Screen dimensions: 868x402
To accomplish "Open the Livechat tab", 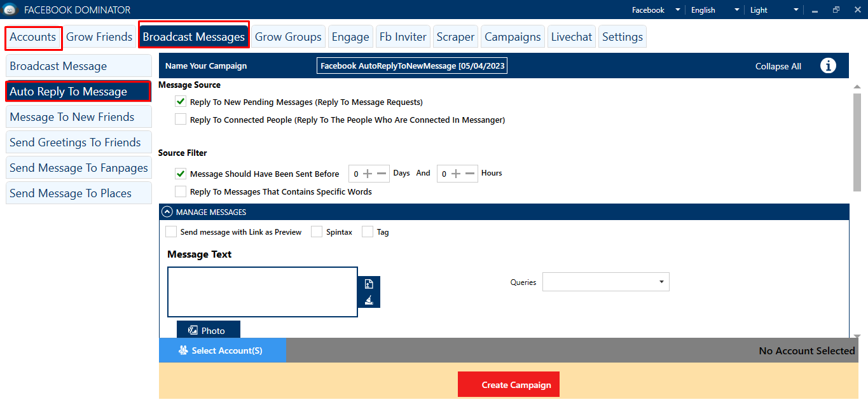I will click(572, 37).
